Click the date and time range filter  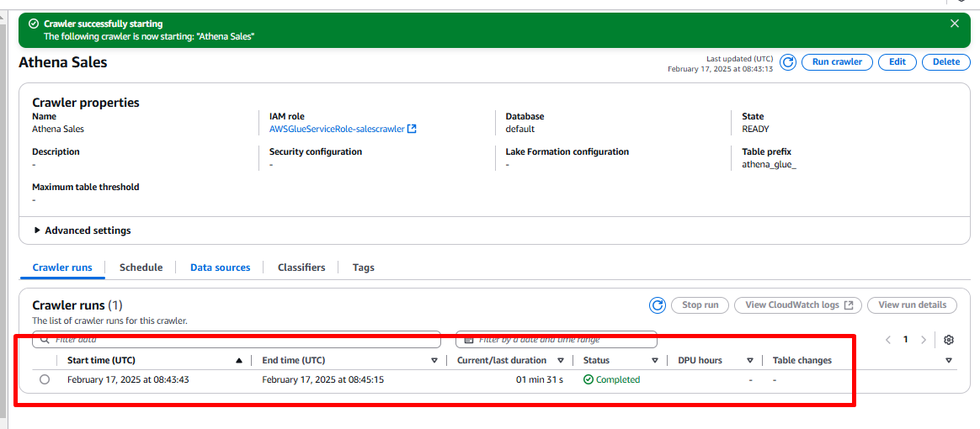[x=556, y=340]
